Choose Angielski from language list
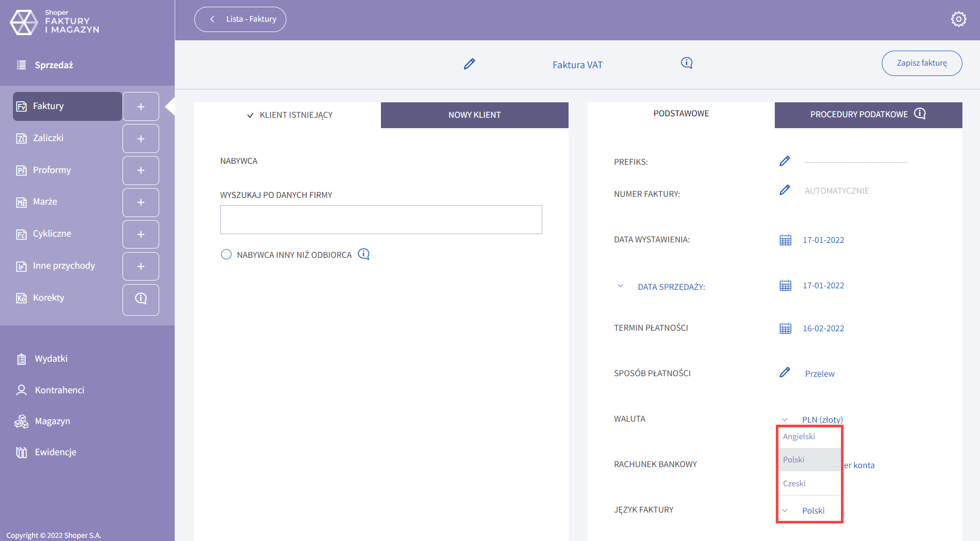980x541 pixels. [799, 437]
